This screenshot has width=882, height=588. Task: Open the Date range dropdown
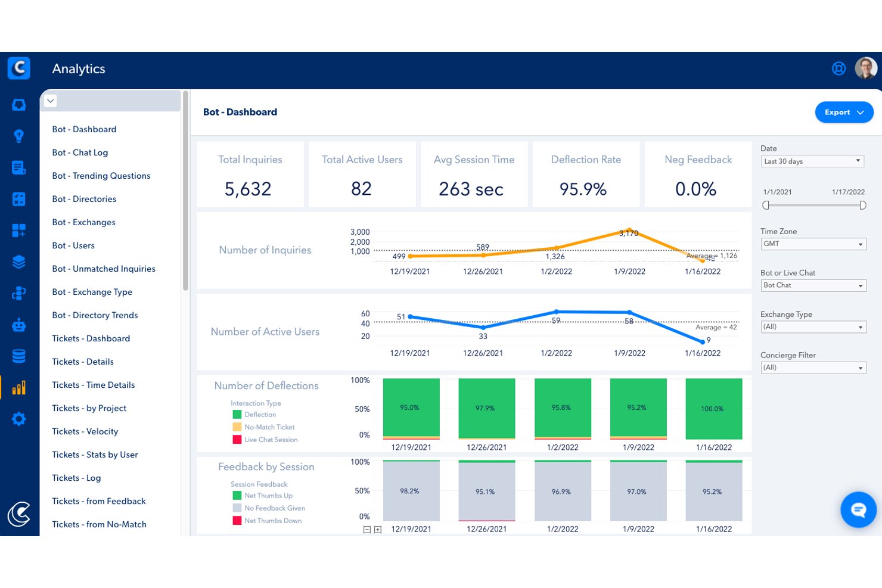pos(813,161)
